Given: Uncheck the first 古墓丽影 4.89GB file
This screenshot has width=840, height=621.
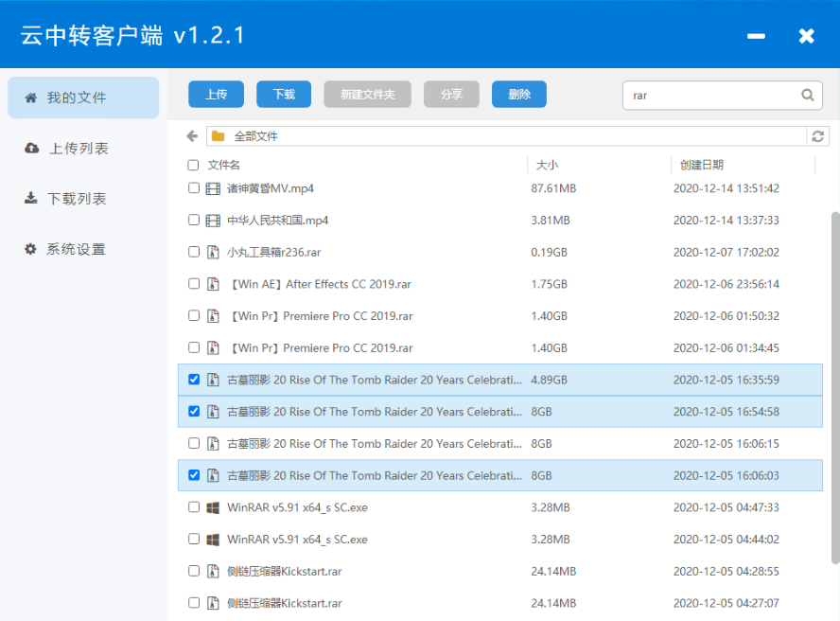Looking at the screenshot, I should [x=194, y=379].
